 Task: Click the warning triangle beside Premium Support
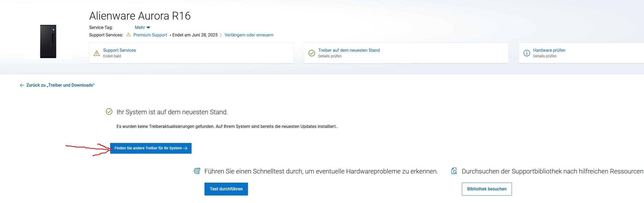click(128, 35)
